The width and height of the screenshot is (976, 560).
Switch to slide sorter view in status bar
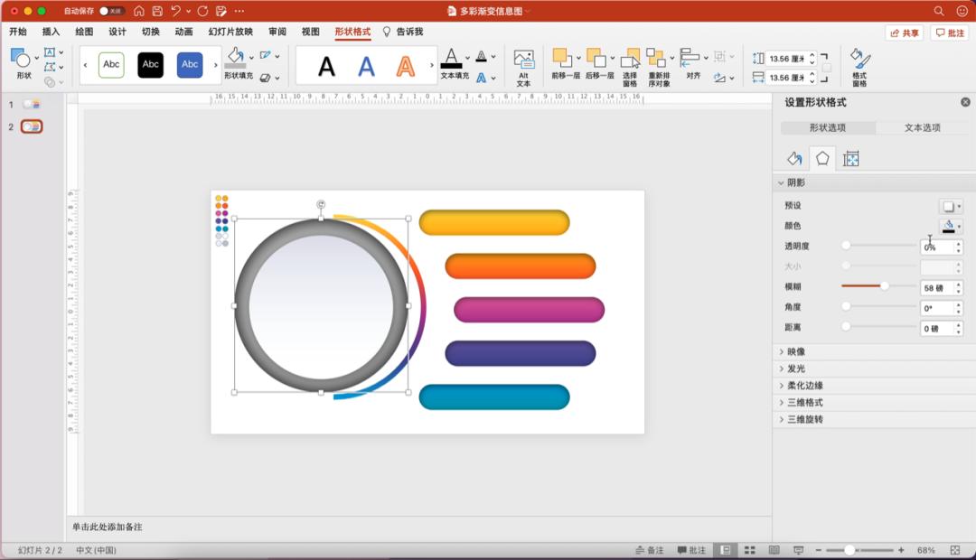(x=749, y=550)
